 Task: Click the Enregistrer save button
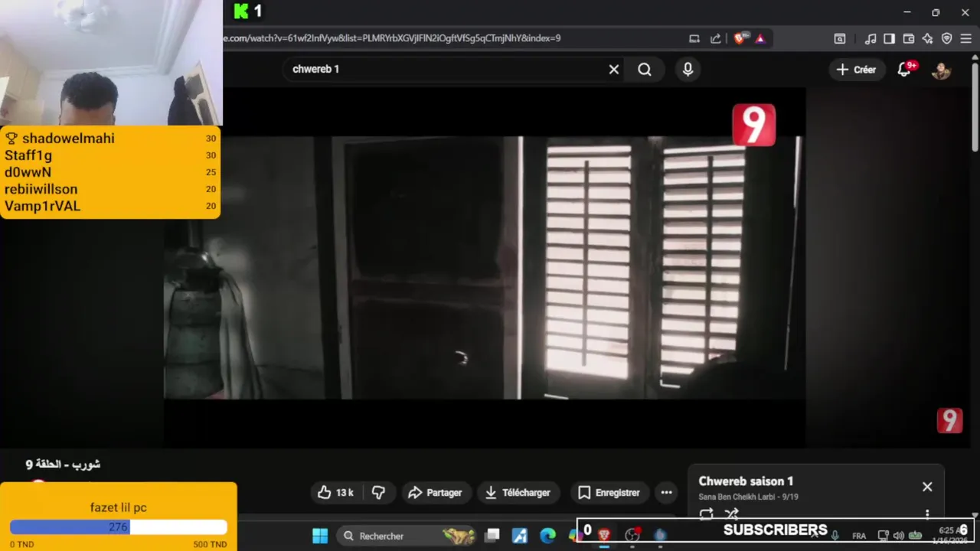tap(609, 493)
